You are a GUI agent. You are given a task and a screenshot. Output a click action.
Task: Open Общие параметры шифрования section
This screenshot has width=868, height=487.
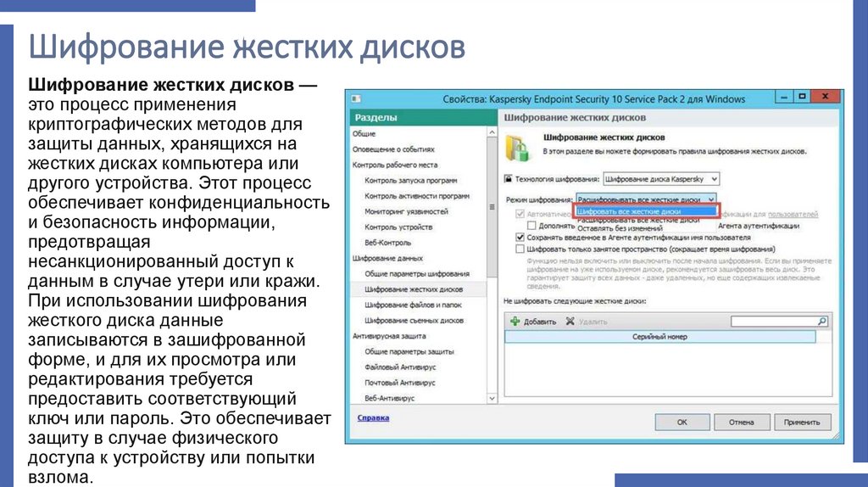(417, 274)
